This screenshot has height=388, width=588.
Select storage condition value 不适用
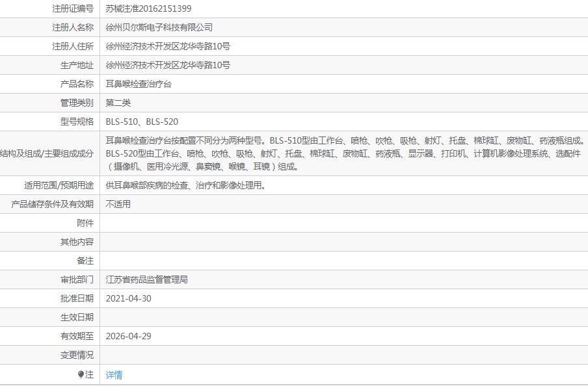pos(118,204)
